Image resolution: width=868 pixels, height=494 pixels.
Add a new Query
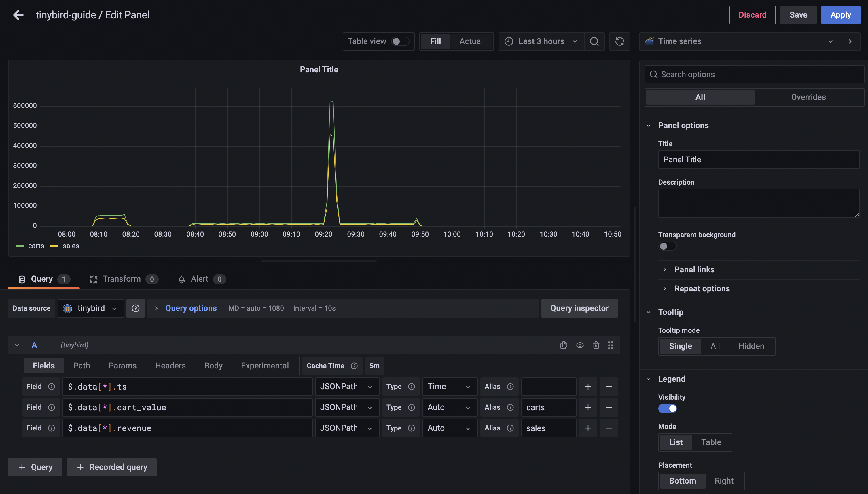pos(35,467)
